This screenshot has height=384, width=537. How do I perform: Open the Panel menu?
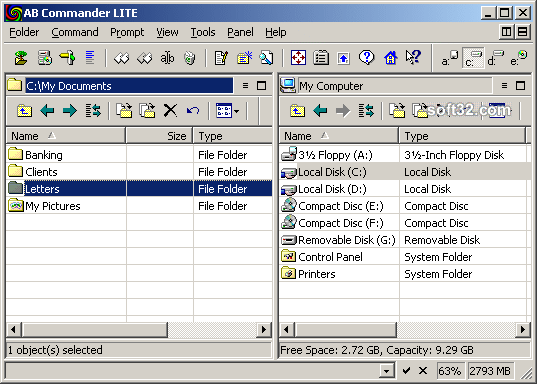pos(240,32)
